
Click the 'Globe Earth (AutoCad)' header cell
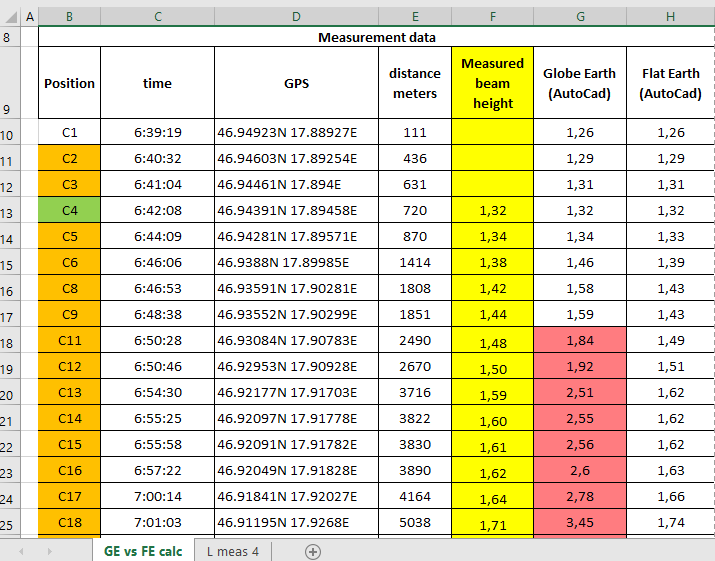pyautogui.click(x=580, y=83)
